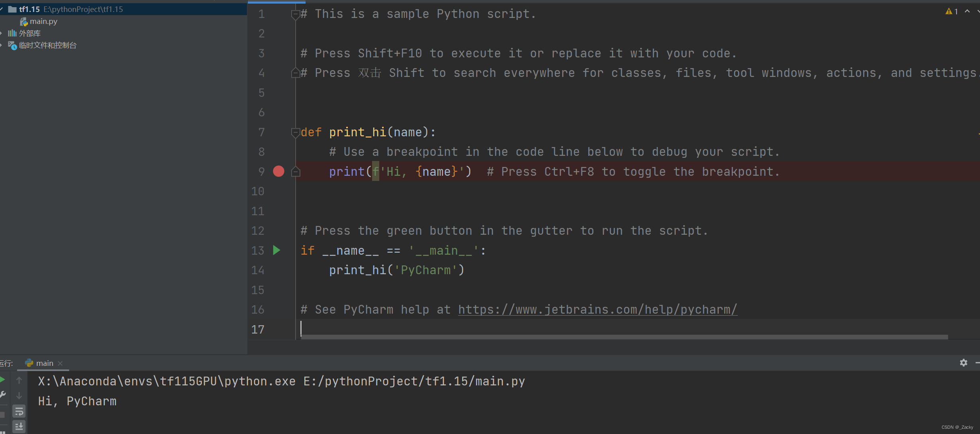
Task: Click the E:\pythonProject\tf1.15 path label
Action: pyautogui.click(x=83, y=9)
